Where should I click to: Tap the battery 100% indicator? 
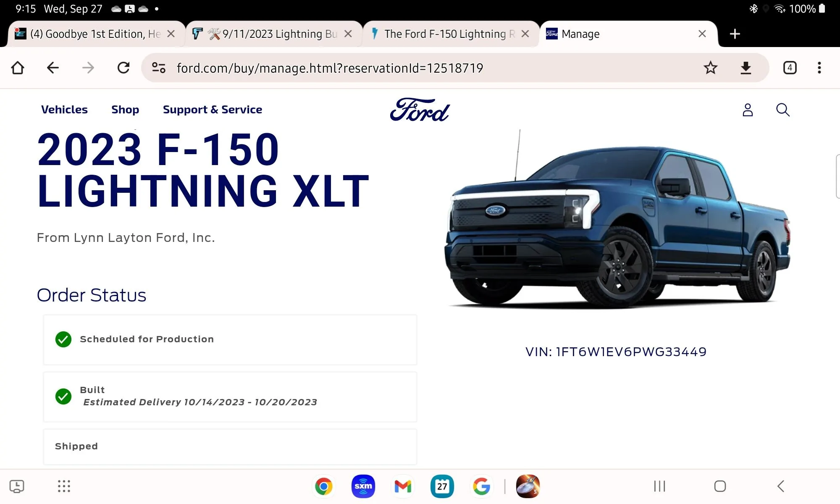pyautogui.click(x=807, y=9)
